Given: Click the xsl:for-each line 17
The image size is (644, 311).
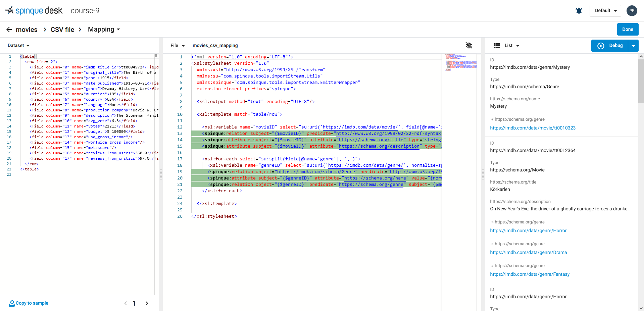Looking at the screenshot, I should pos(281,159).
